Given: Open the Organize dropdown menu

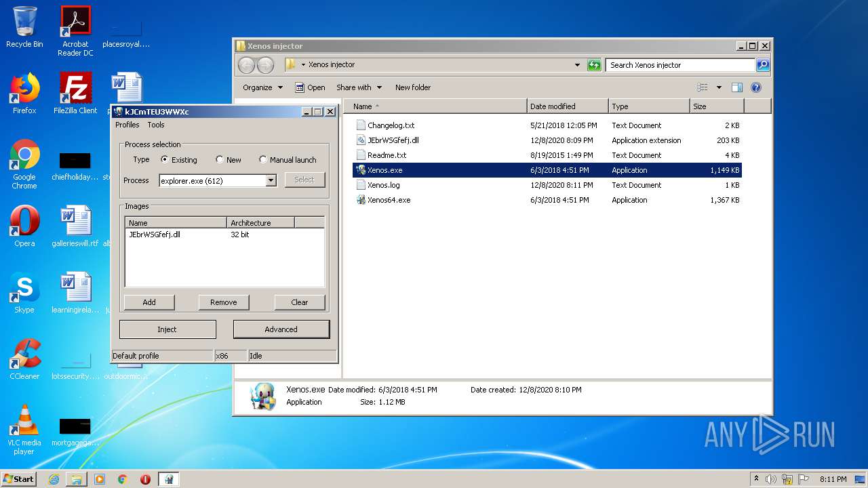Looking at the screenshot, I should click(262, 87).
